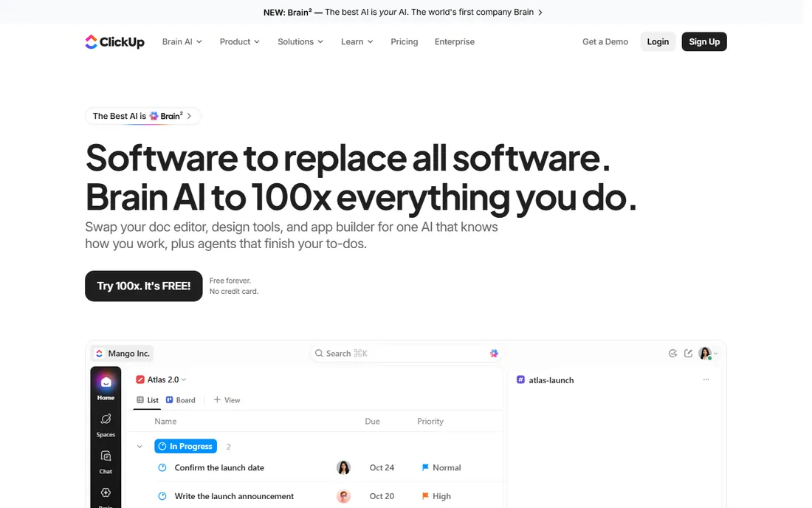Click the Oct 20 due date
The image size is (812, 508).
click(x=382, y=496)
